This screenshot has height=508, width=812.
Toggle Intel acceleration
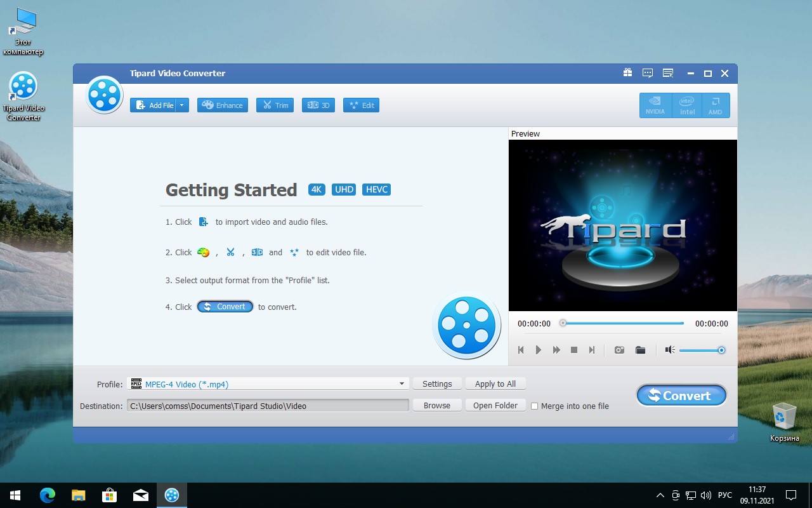tap(687, 105)
